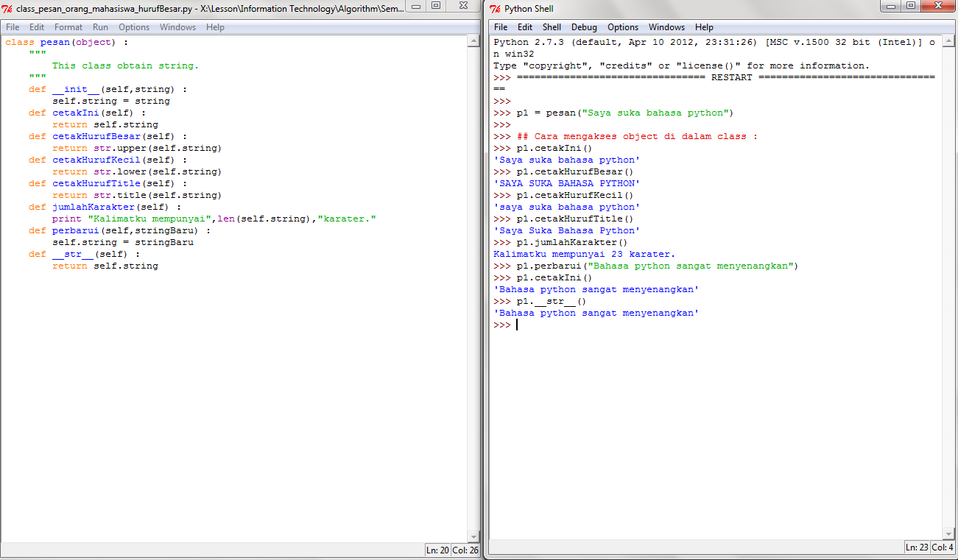Click the 'p1 = pesan(...)' shell command

click(x=613, y=113)
